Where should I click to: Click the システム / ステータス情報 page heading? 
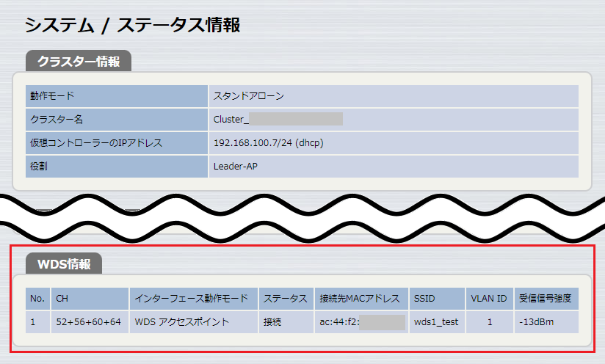coord(132,26)
